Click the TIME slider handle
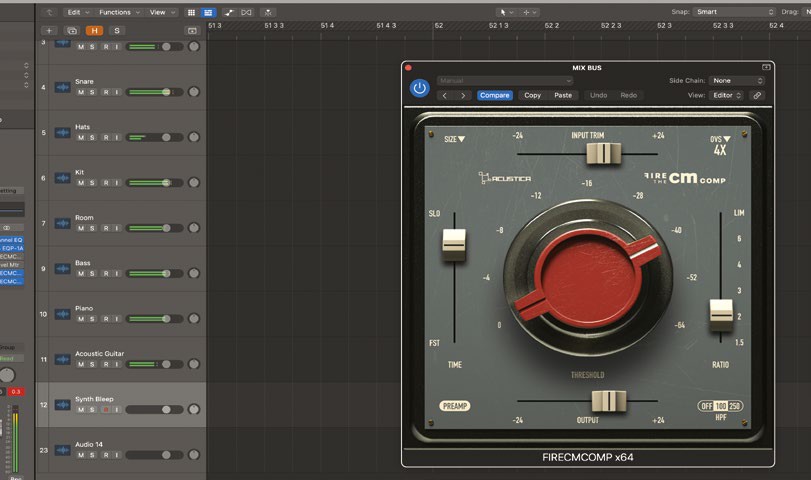The image size is (811, 480). 454,245
